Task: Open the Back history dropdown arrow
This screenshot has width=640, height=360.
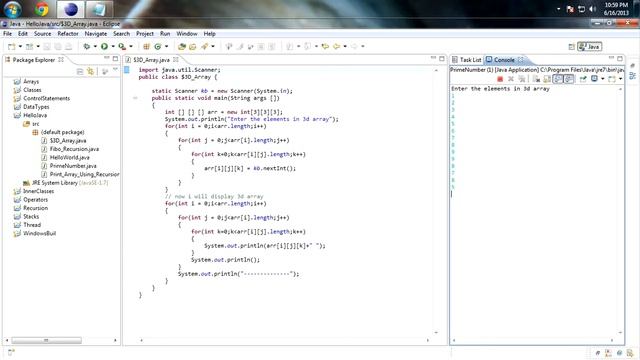Action: point(345,47)
